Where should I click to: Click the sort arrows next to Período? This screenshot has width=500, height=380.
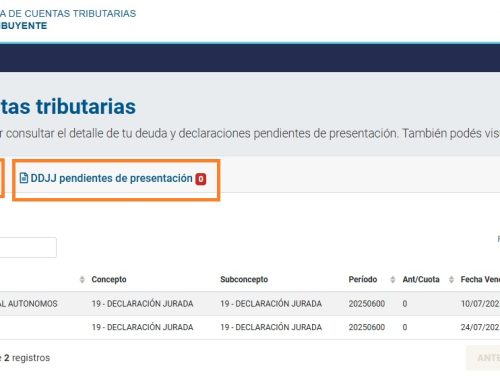pos(393,279)
